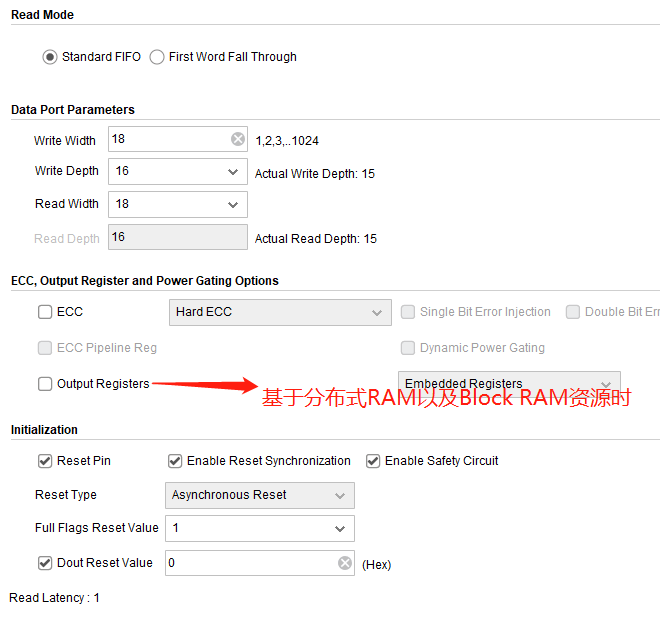The height and width of the screenshot is (619, 660).
Task: Open the Read Width dropdown
Action: pyautogui.click(x=178, y=204)
